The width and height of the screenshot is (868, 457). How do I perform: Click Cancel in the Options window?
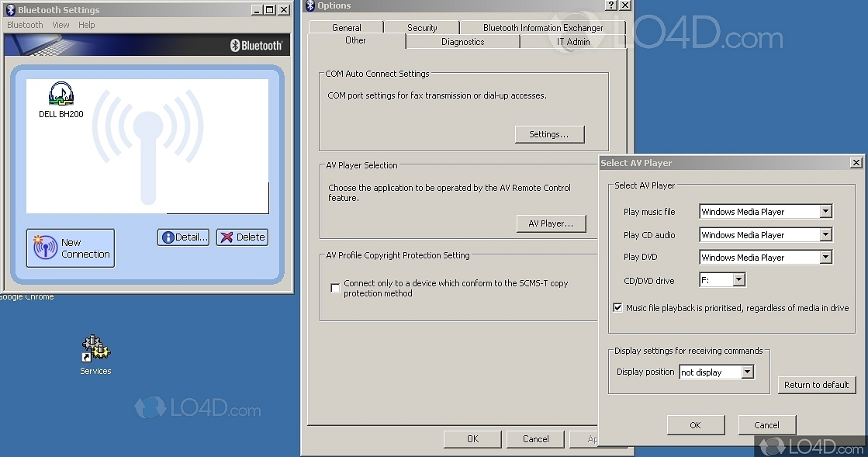[x=536, y=438]
